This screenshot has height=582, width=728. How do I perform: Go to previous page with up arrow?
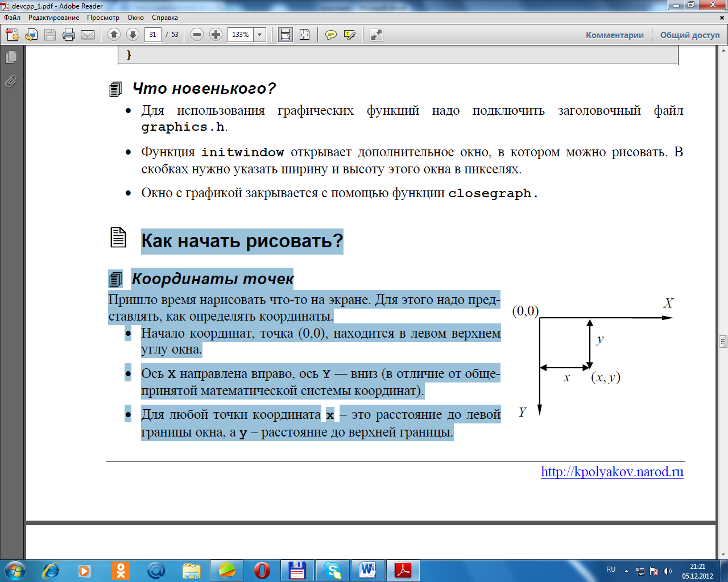point(114,35)
